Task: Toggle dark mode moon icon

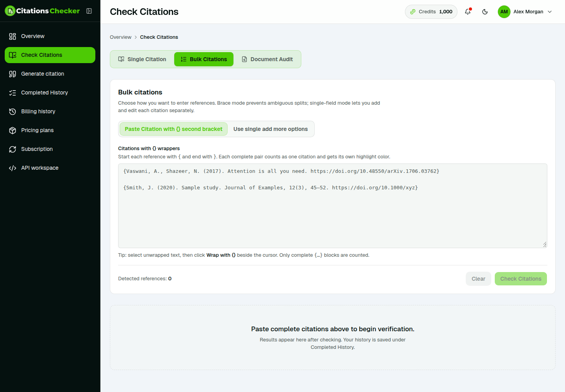Action: tap(485, 12)
